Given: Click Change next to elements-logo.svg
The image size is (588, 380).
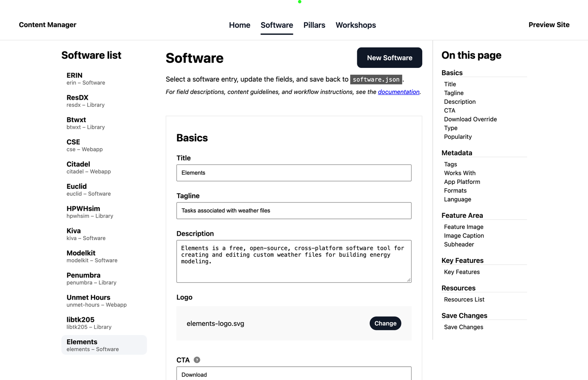Looking at the screenshot, I should [385, 323].
